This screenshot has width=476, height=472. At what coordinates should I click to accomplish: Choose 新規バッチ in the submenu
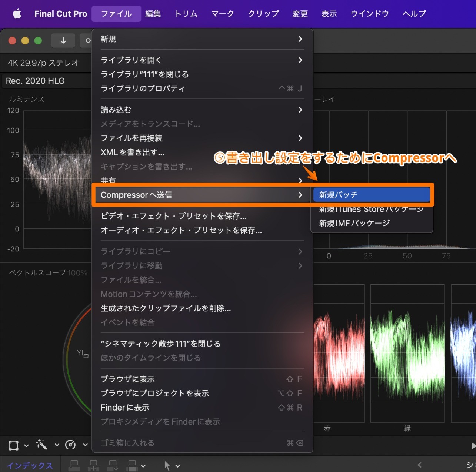[372, 195]
